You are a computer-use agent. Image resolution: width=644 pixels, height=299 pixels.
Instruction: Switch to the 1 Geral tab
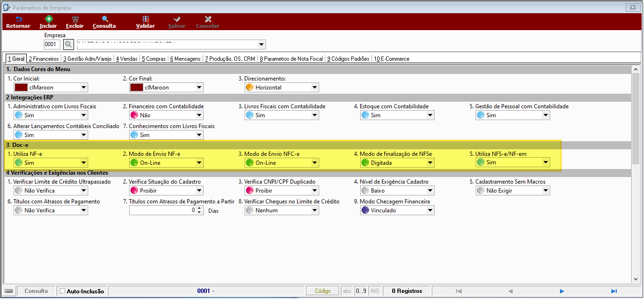pos(16,59)
